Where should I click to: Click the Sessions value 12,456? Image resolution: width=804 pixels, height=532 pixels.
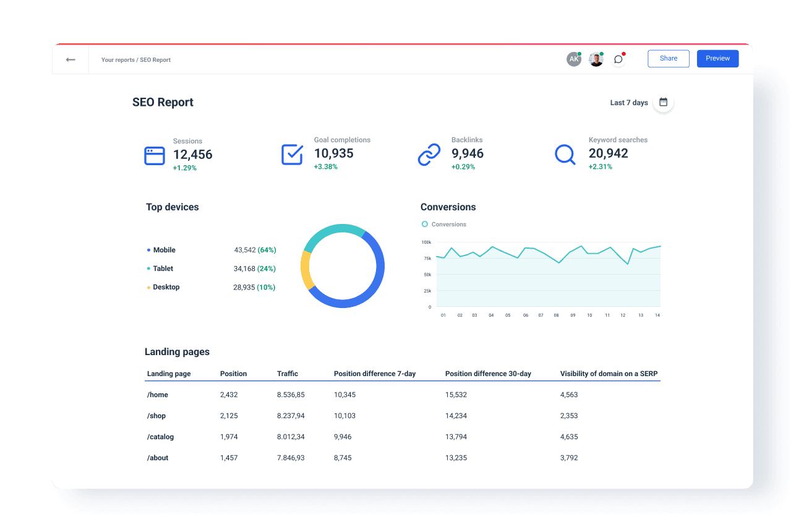(192, 155)
